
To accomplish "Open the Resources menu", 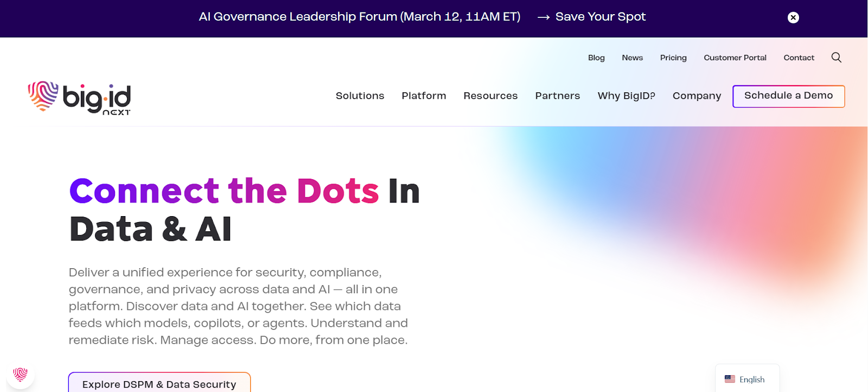I will pyautogui.click(x=490, y=96).
